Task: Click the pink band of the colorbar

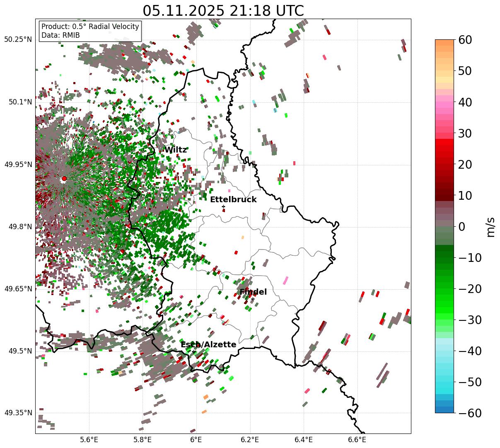Action: click(x=444, y=105)
